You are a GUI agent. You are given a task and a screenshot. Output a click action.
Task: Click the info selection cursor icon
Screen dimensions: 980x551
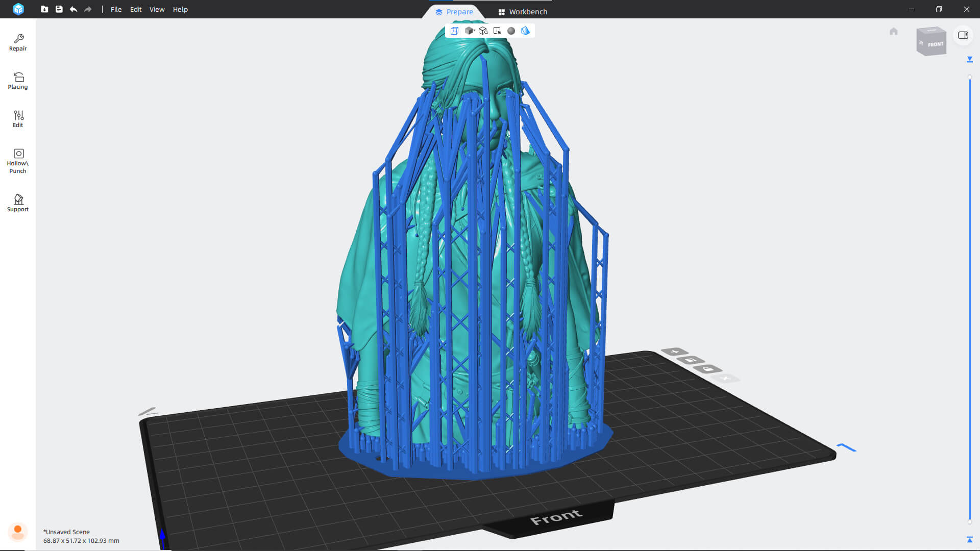click(x=497, y=31)
